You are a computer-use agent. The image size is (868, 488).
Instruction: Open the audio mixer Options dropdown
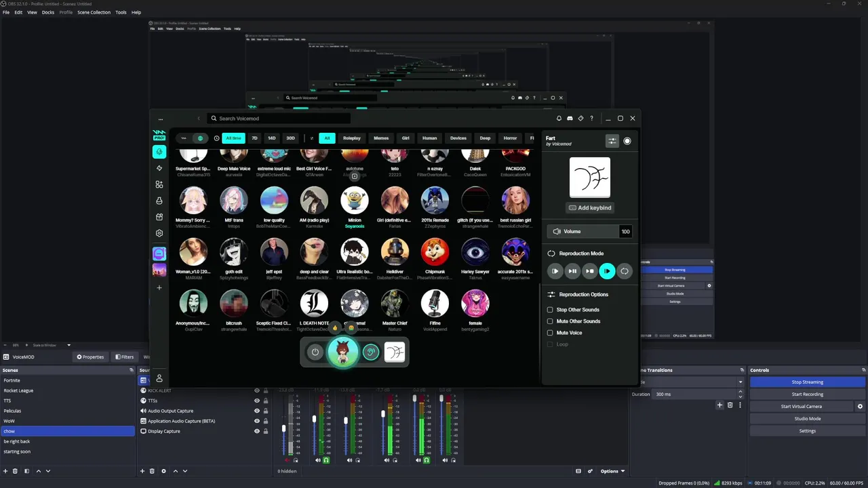(612, 471)
